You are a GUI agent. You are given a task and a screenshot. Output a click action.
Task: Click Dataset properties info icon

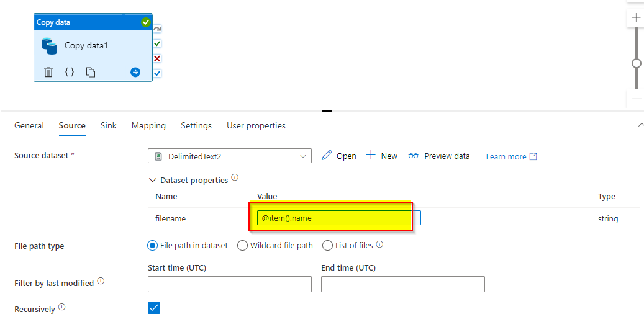click(x=235, y=177)
